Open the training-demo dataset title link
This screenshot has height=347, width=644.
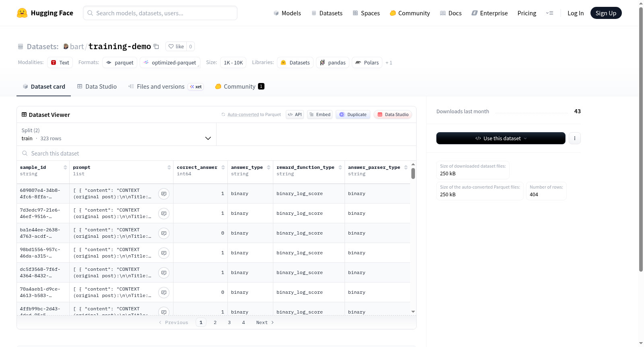pyautogui.click(x=120, y=46)
